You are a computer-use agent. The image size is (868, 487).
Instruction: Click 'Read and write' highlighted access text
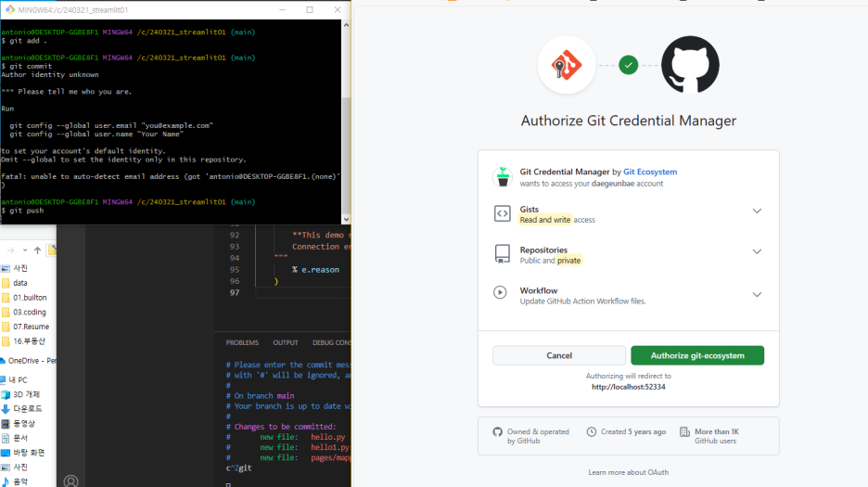coord(544,220)
